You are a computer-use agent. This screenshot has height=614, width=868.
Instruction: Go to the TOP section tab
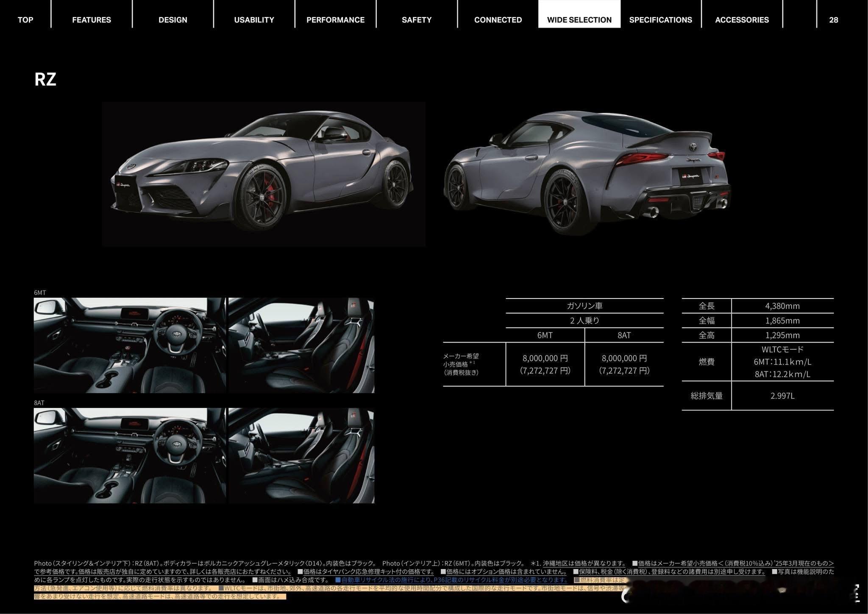(25, 20)
